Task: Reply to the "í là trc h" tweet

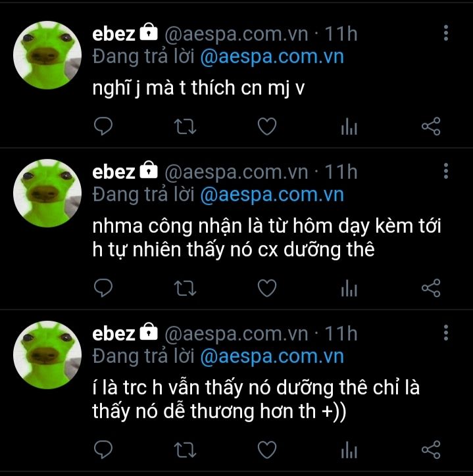Action: point(103,449)
